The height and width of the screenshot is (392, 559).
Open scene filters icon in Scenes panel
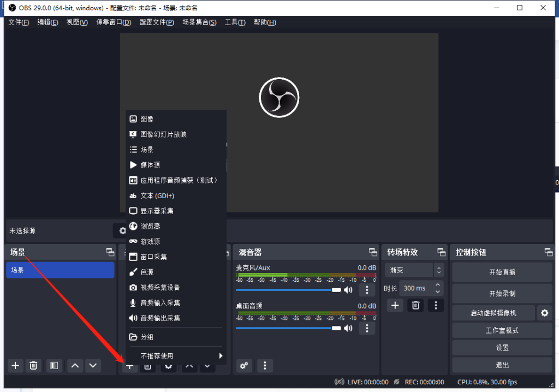tap(53, 365)
